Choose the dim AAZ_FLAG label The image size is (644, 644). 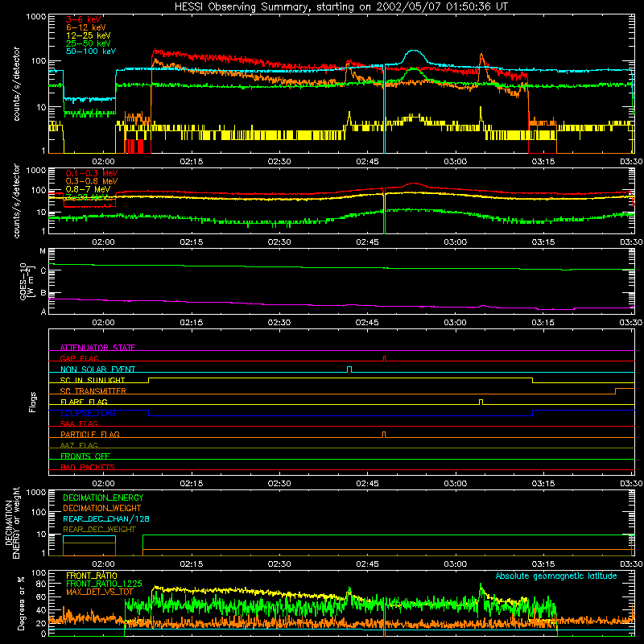coord(79,445)
